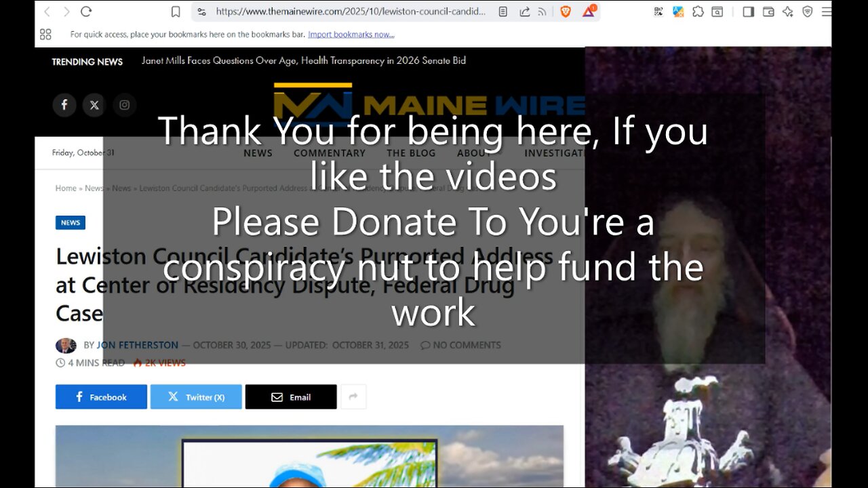
Task: Open the QR code extension icon
Action: tap(658, 12)
